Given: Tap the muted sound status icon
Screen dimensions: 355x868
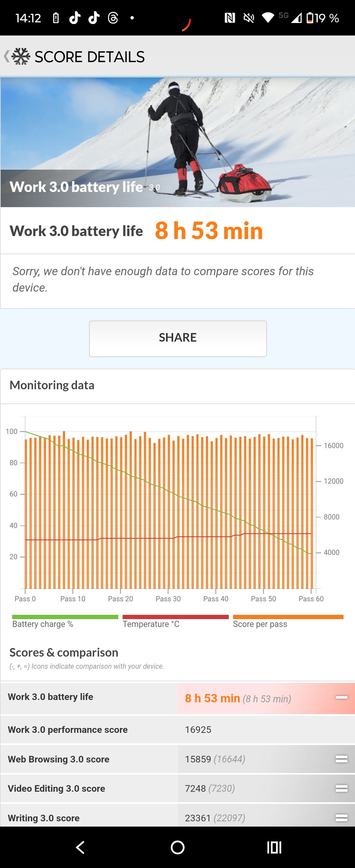Looking at the screenshot, I should (248, 18).
